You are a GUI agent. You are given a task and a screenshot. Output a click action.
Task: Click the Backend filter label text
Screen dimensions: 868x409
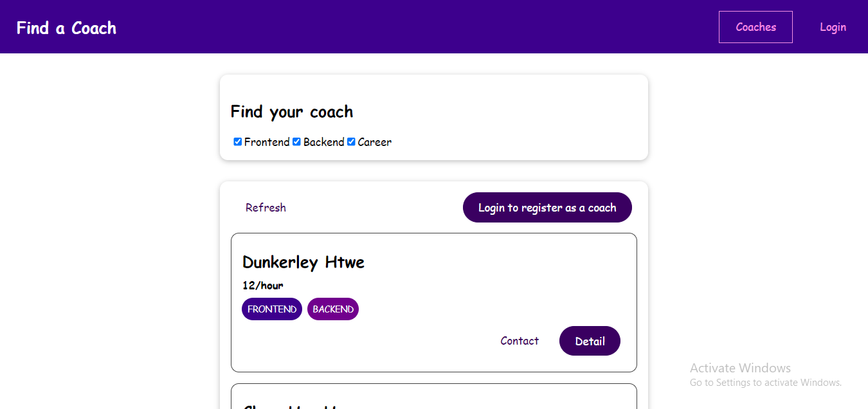pyautogui.click(x=323, y=142)
